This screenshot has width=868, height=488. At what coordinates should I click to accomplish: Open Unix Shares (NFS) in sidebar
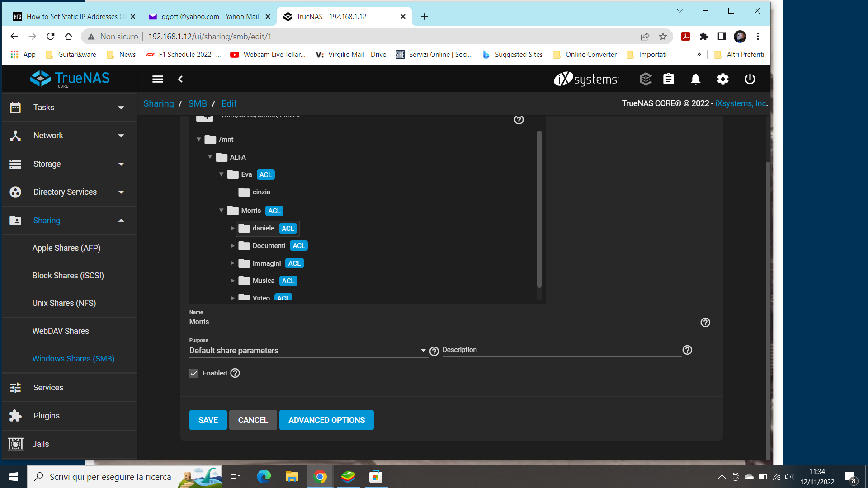coord(64,303)
